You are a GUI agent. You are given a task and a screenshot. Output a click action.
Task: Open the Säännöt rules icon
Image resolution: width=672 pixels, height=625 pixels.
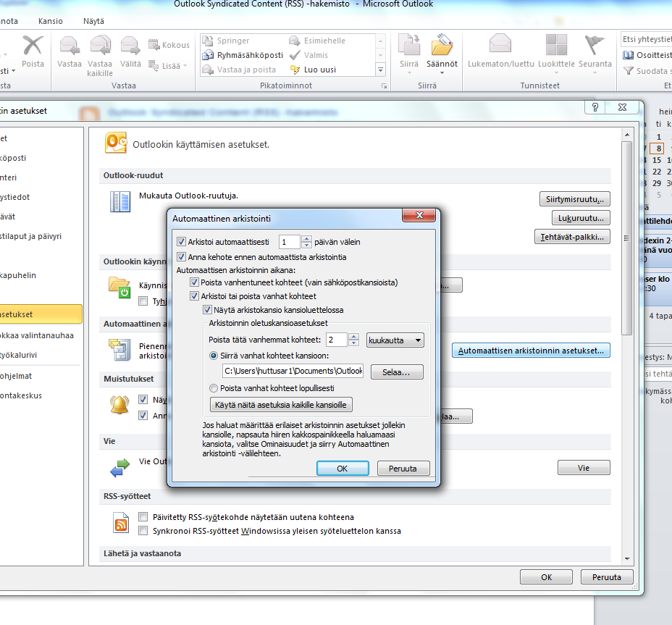click(442, 45)
